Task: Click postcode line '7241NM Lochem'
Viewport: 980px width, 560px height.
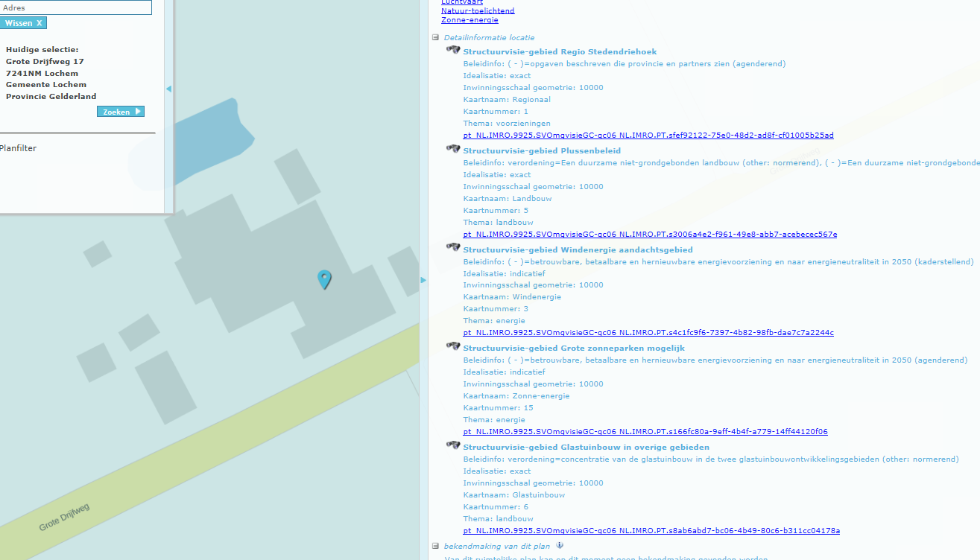Action: [42, 74]
